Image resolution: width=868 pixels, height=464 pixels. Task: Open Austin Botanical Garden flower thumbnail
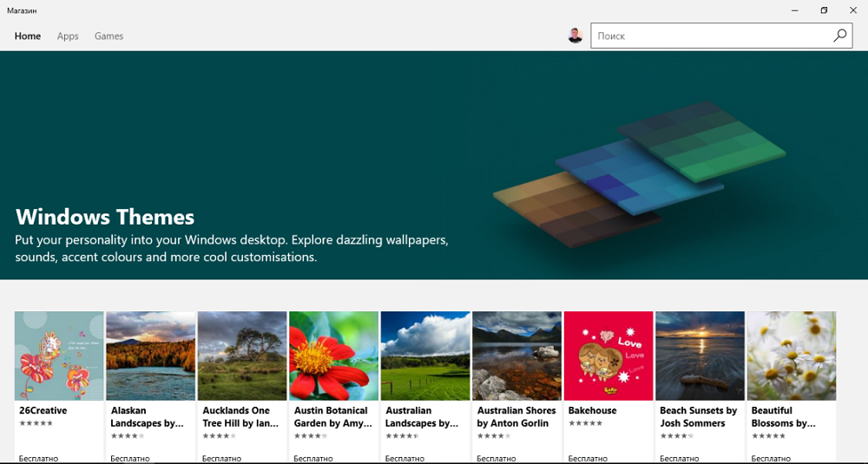click(x=334, y=356)
